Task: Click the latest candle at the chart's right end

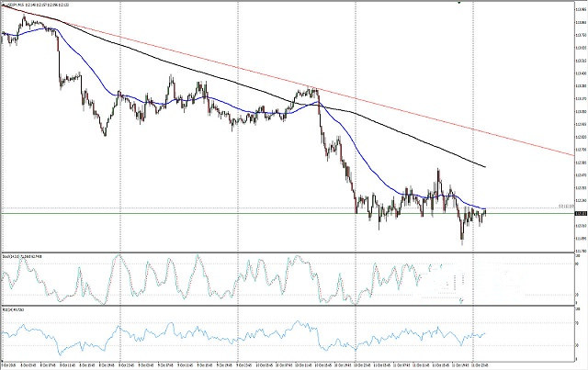Action: pos(484,213)
